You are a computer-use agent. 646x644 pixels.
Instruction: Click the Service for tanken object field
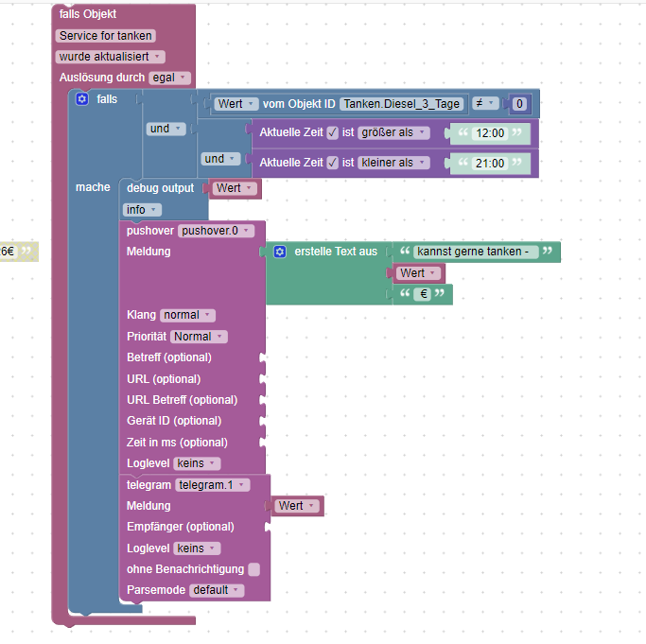(x=106, y=36)
